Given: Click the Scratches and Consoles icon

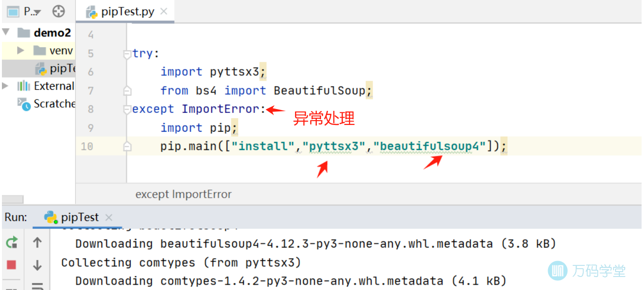Looking at the screenshot, I should pyautogui.click(x=24, y=104).
